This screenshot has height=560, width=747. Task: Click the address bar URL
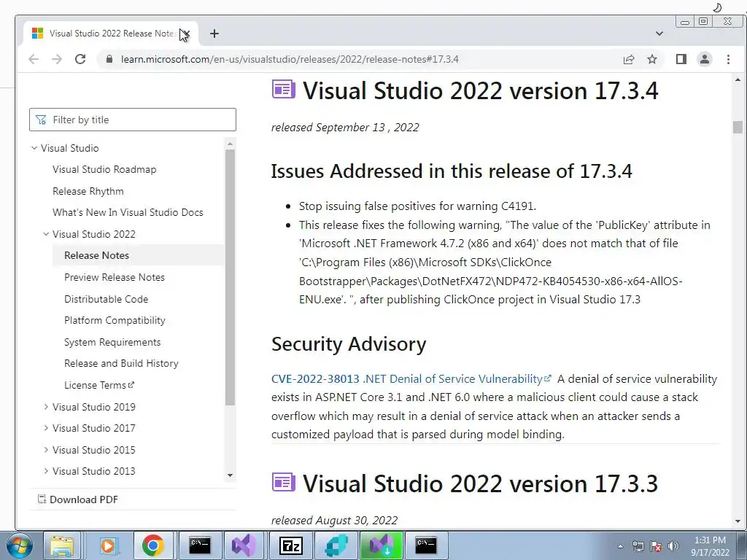coord(290,59)
